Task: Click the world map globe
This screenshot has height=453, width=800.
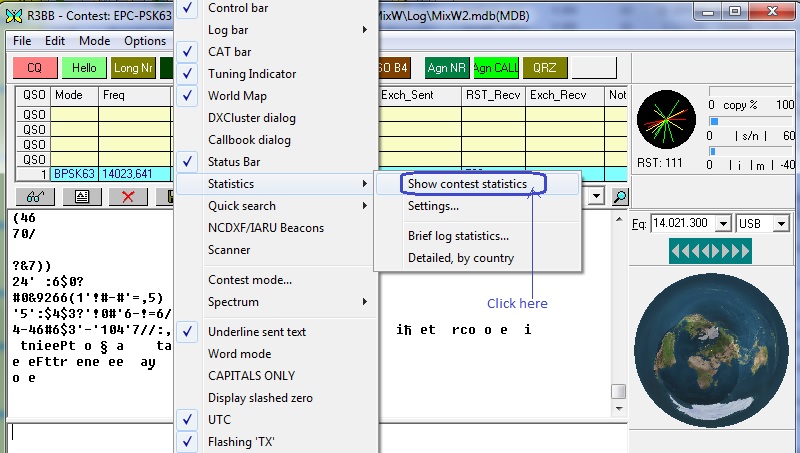Action: tap(711, 348)
